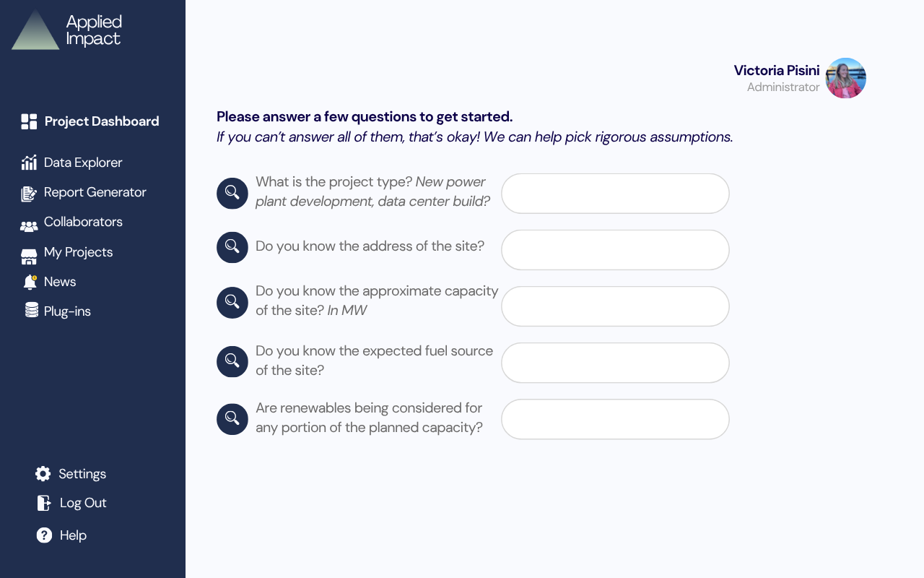Click the Help question mark icon

pos(44,535)
